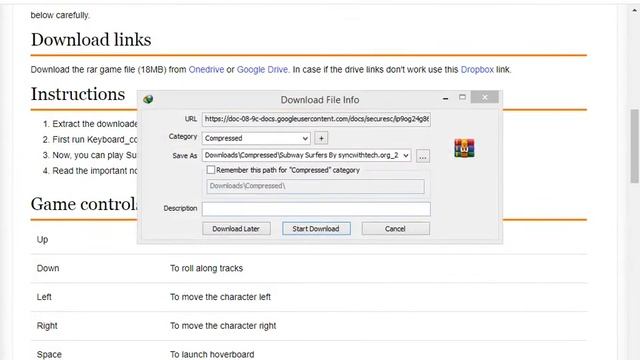This screenshot has height=360, width=640.
Task: Click instruction step 'Now, you can play Su'
Action: tap(95, 156)
